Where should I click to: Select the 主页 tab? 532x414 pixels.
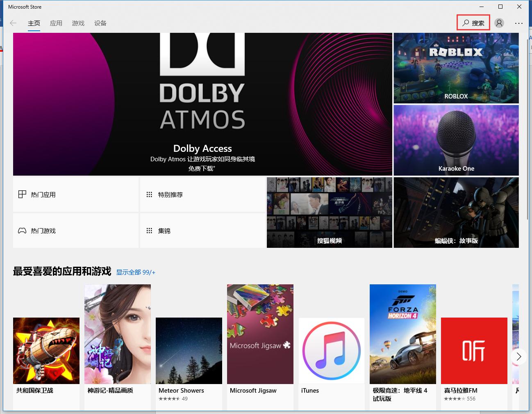point(34,23)
